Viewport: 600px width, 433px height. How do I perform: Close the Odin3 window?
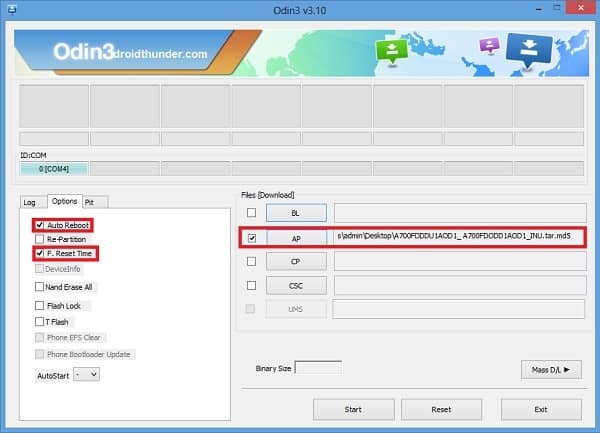(x=580, y=8)
